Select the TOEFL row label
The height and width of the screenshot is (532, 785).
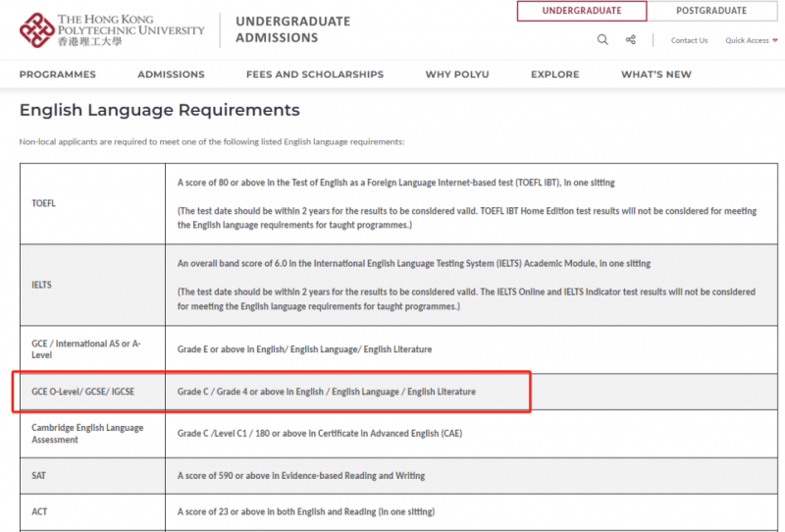[43, 203]
